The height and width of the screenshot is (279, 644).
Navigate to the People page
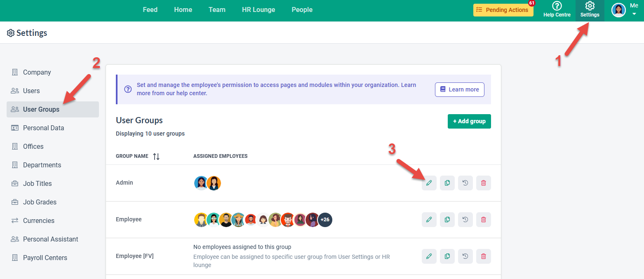[x=302, y=9]
